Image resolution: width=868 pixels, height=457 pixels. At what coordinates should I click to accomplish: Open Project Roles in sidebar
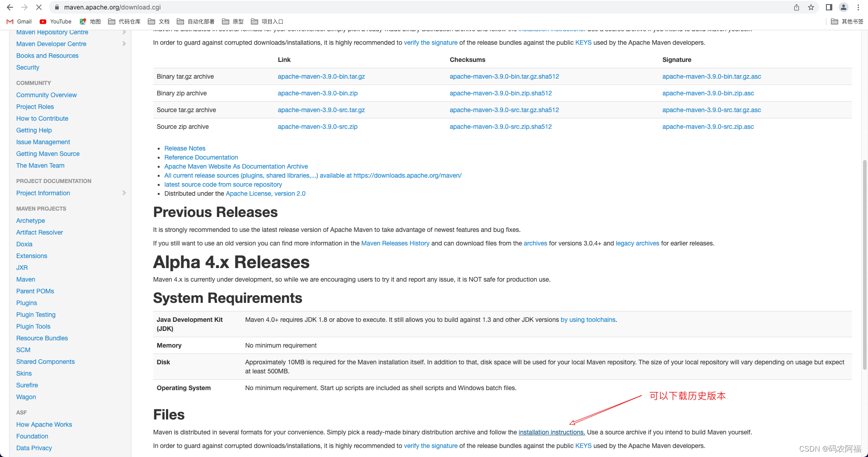(x=35, y=107)
